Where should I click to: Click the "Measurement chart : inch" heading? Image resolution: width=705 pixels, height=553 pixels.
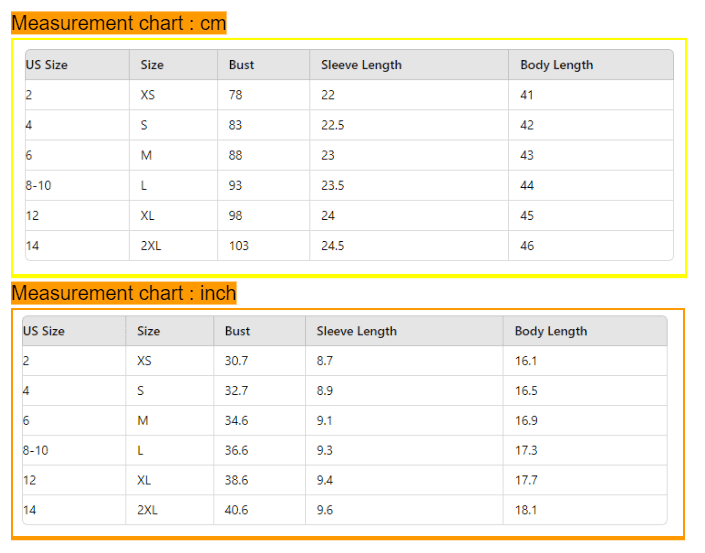pyautogui.click(x=124, y=293)
